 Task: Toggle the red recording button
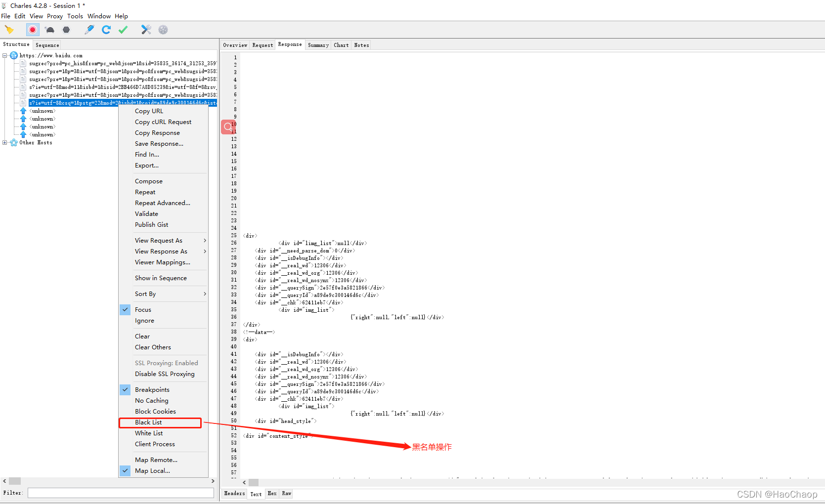(x=33, y=30)
